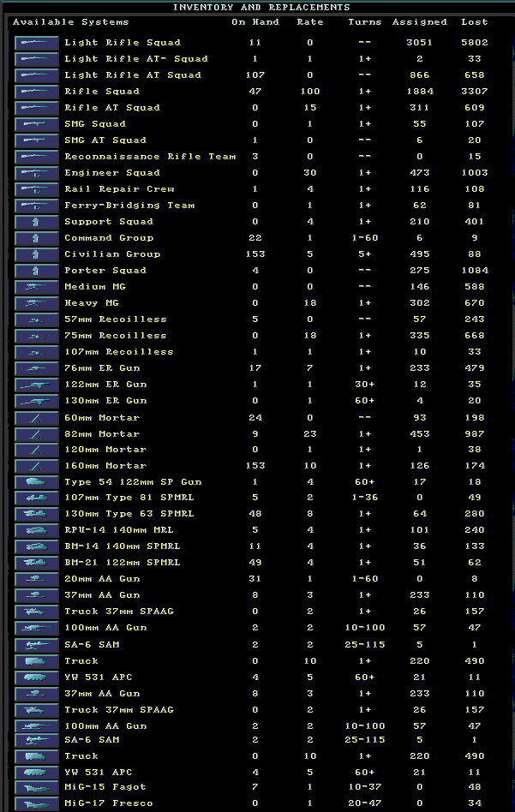Image resolution: width=515 pixels, height=812 pixels.
Task: Click the 75mm Recoilless row label
Action: click(115, 336)
